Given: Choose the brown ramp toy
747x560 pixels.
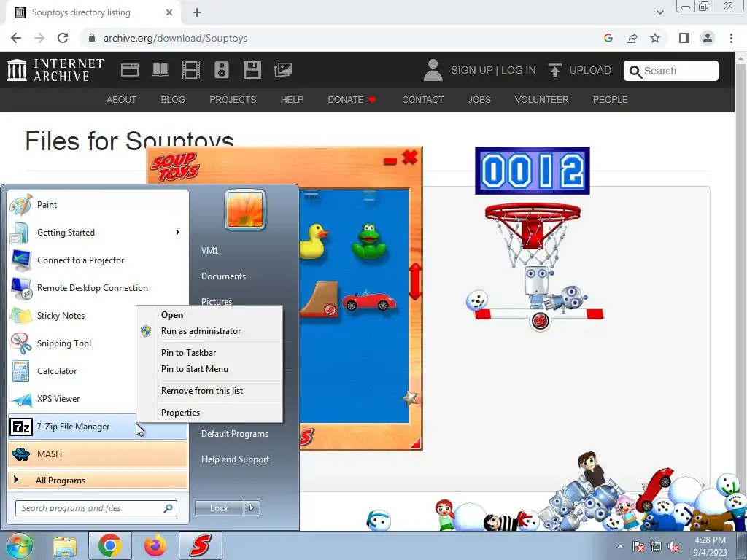Looking at the screenshot, I should 320,299.
